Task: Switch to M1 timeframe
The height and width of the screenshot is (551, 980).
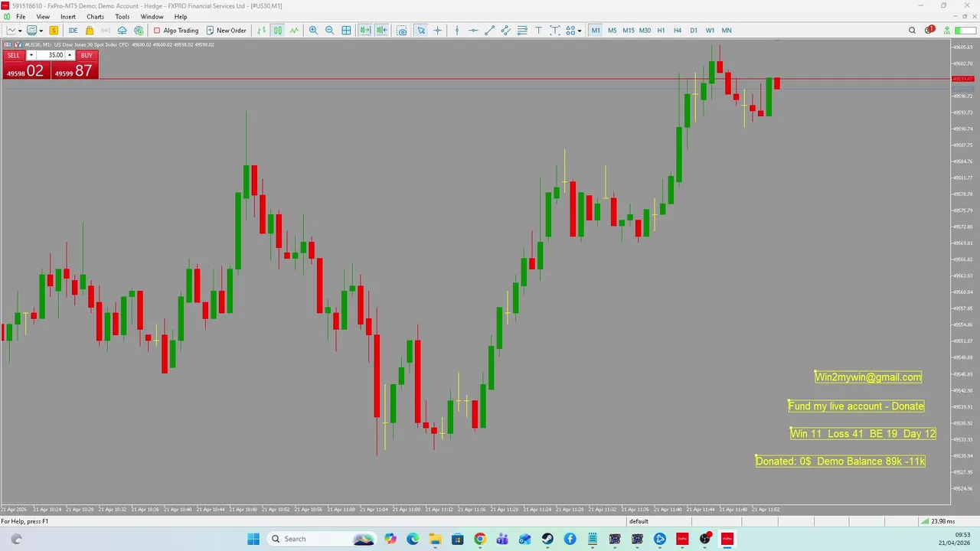Action: click(x=596, y=31)
